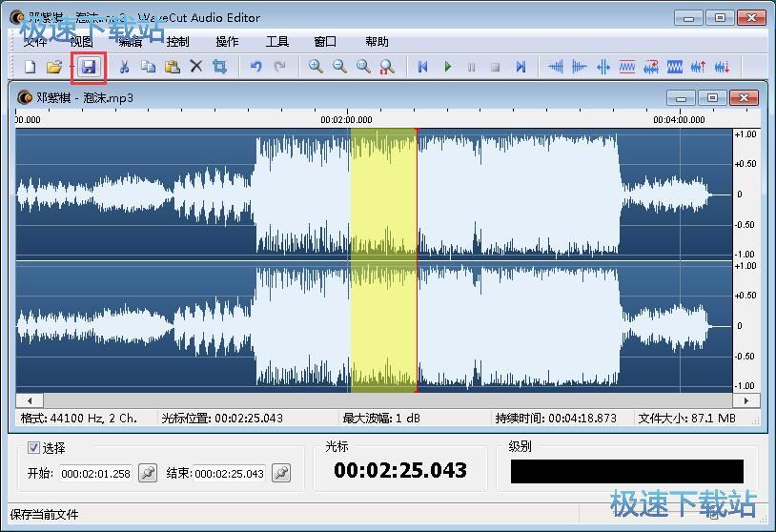776x532 pixels.
Task: Open the 工具 menu
Action: (x=277, y=42)
